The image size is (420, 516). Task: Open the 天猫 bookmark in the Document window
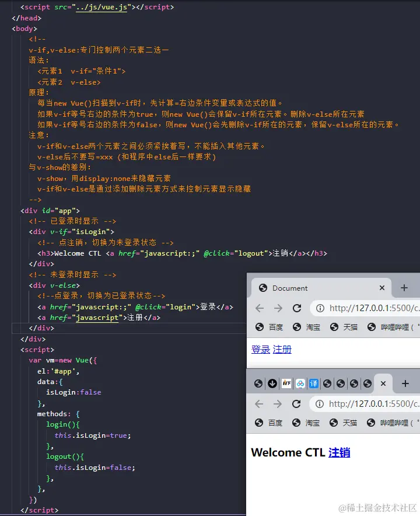pos(344,327)
